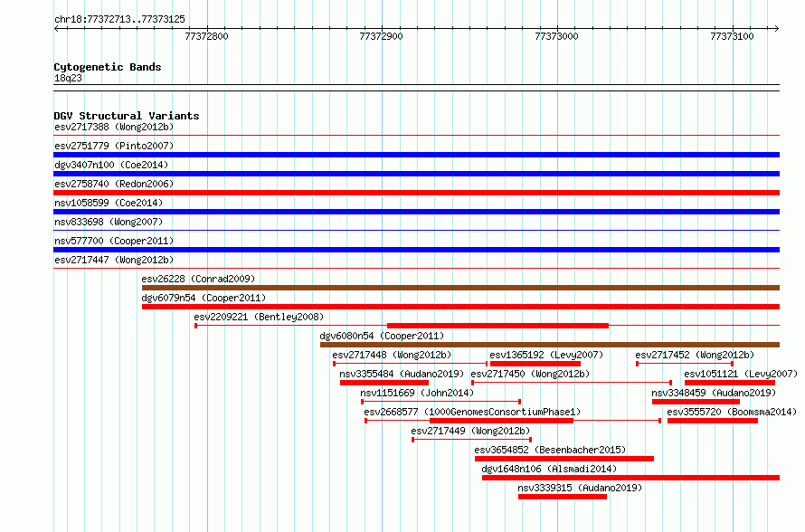This screenshot has height=532, width=805.
Task: Select the 18q23 band label
Action: (68, 78)
